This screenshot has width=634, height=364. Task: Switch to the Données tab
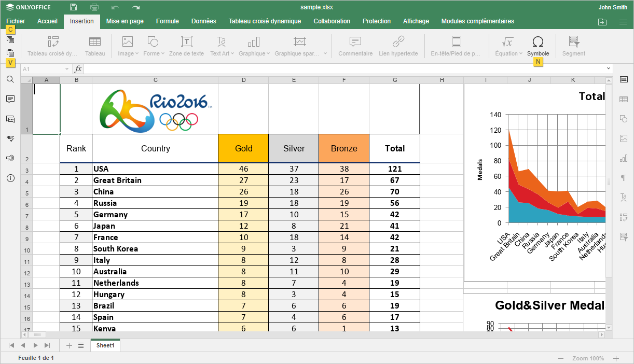tap(204, 21)
